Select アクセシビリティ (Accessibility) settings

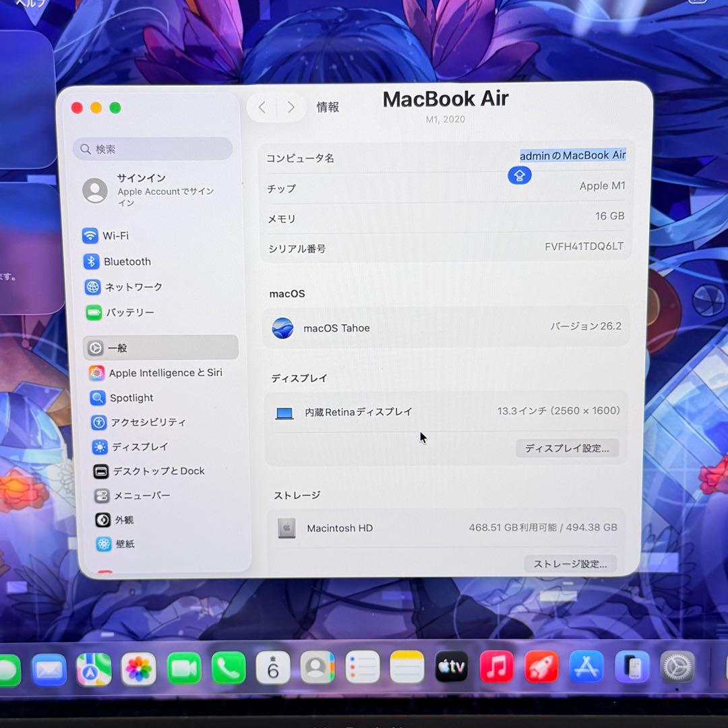(142, 423)
